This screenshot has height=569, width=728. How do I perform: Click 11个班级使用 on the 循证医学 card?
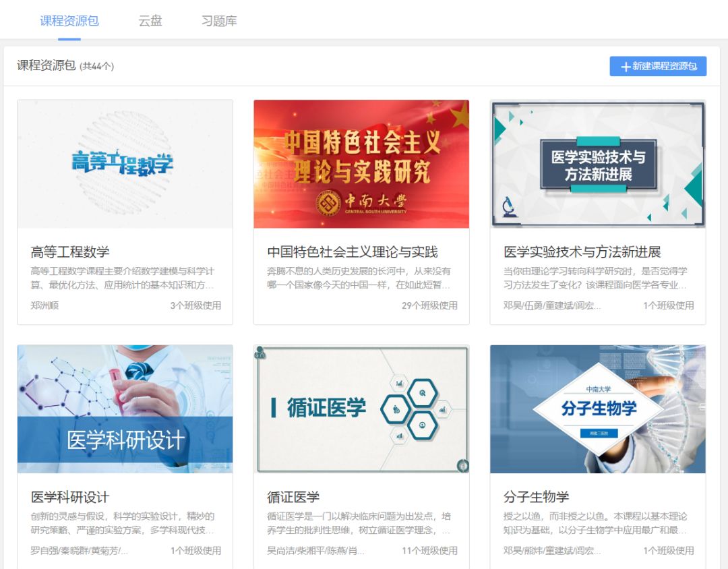click(429, 551)
